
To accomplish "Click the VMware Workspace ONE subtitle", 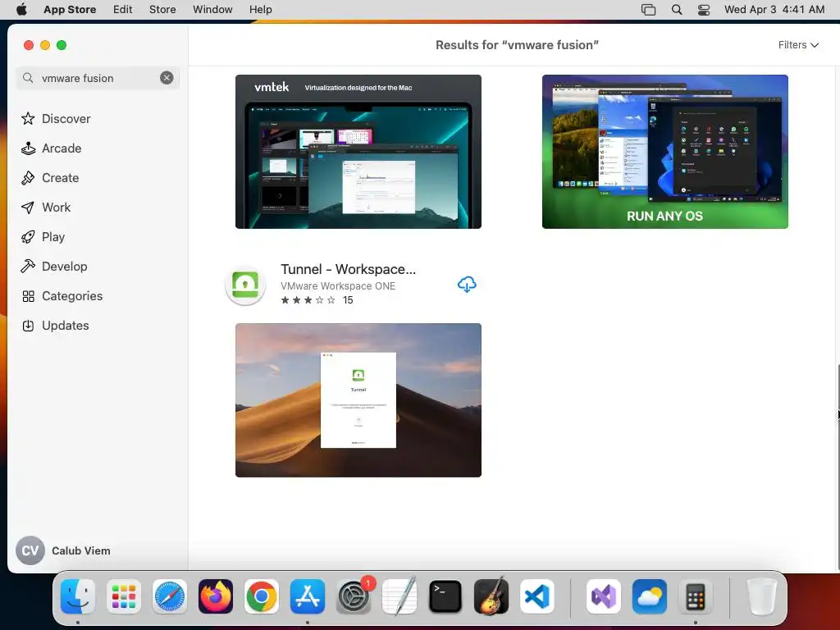I will coord(338,286).
